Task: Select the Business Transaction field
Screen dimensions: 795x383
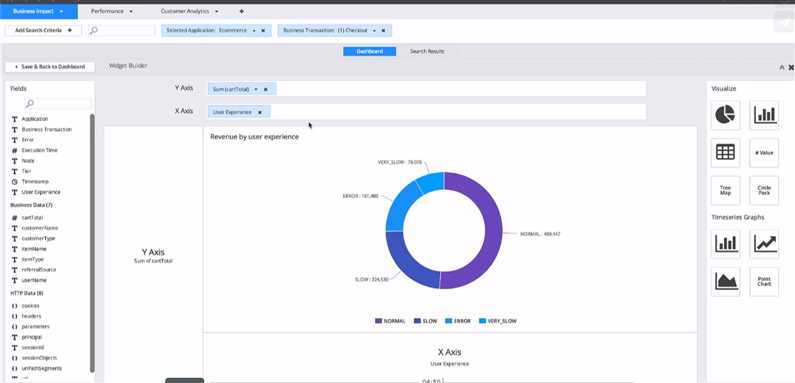Action: pos(47,130)
